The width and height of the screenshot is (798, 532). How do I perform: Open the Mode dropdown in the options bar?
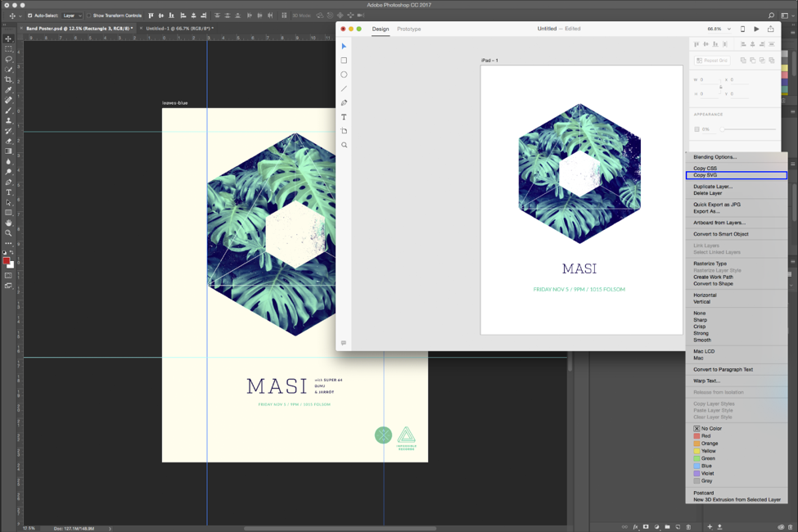click(x=301, y=15)
